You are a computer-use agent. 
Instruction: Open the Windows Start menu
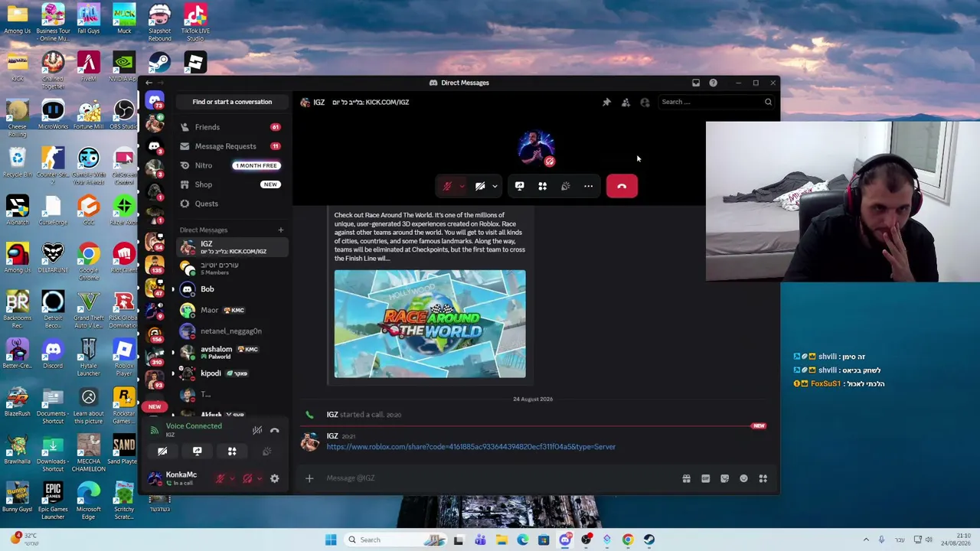point(331,540)
